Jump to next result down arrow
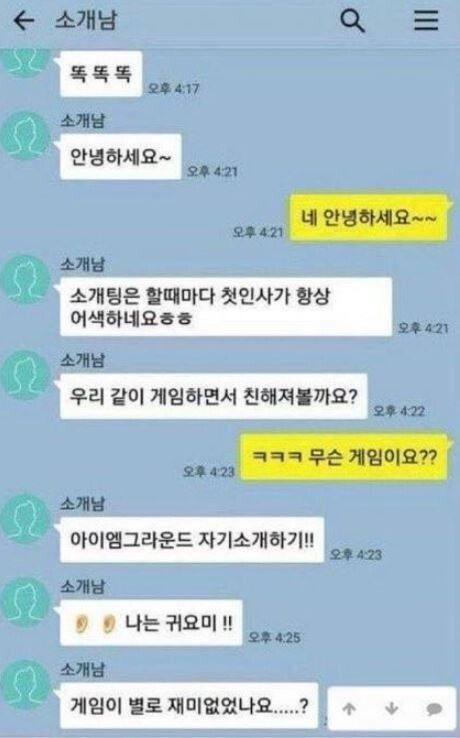 [391, 708]
